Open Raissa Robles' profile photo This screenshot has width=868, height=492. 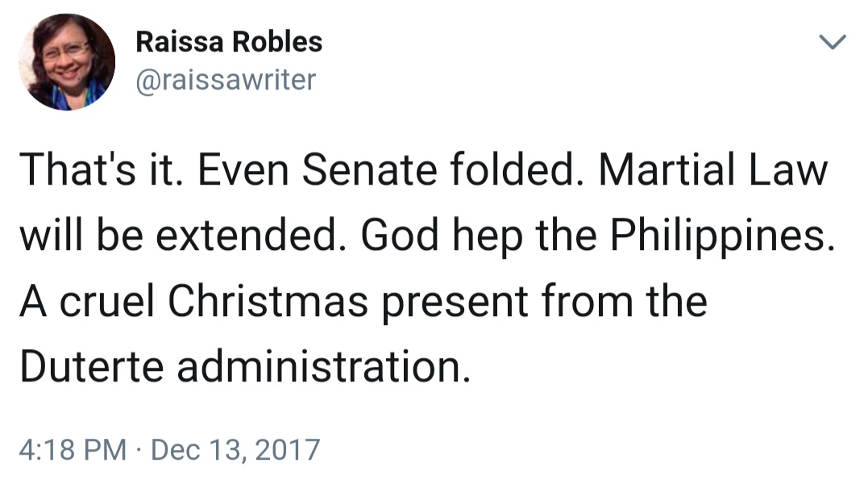(67, 61)
